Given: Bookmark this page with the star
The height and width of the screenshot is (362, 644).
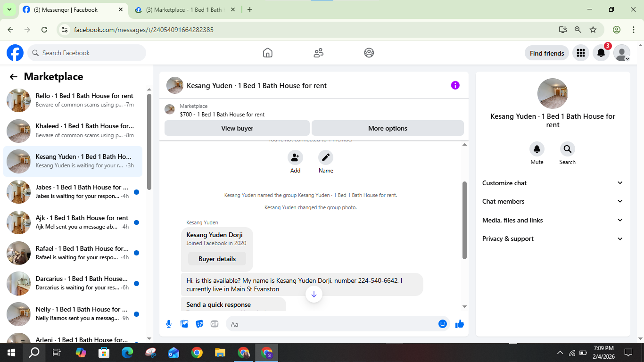Looking at the screenshot, I should [593, 29].
